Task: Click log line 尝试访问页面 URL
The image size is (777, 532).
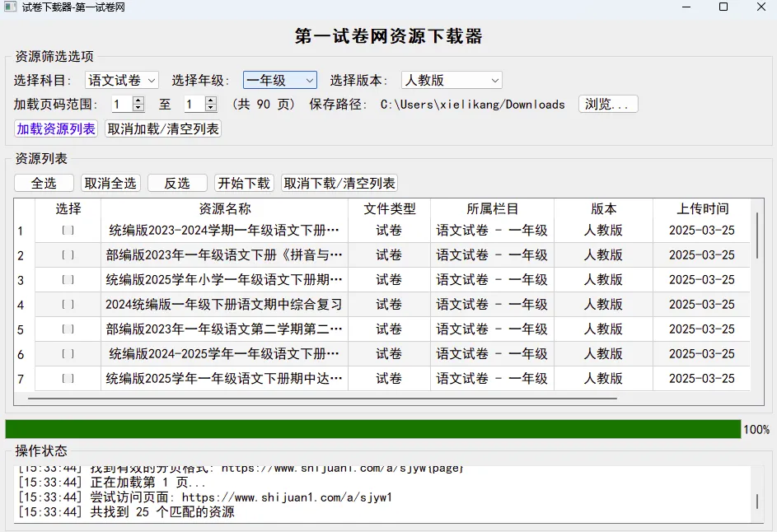Action: (x=205, y=497)
